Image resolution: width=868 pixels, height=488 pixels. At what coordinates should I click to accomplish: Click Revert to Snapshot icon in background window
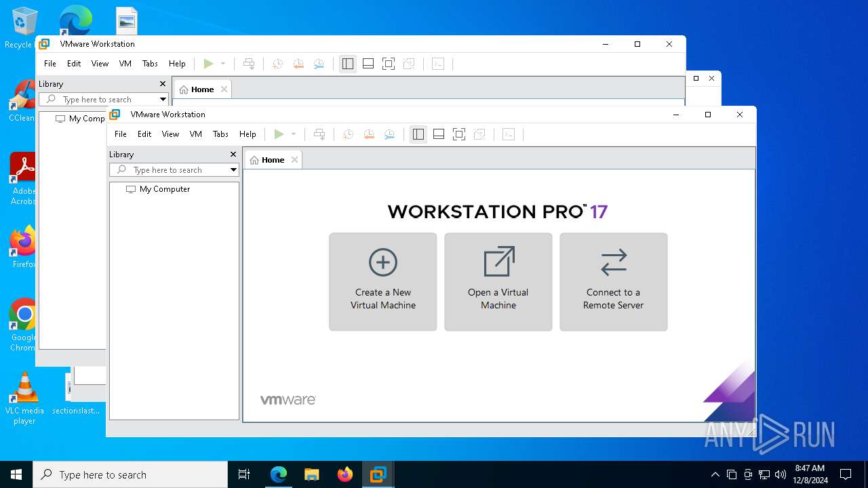[x=298, y=64]
